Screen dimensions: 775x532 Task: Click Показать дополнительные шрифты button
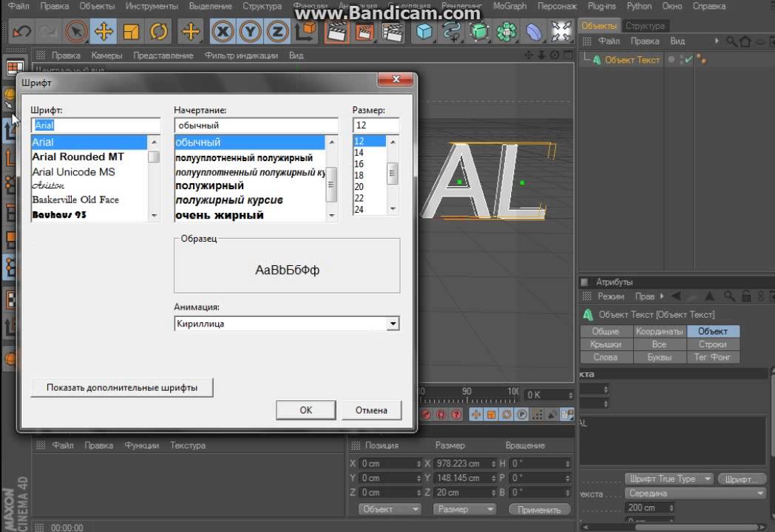coord(121,387)
